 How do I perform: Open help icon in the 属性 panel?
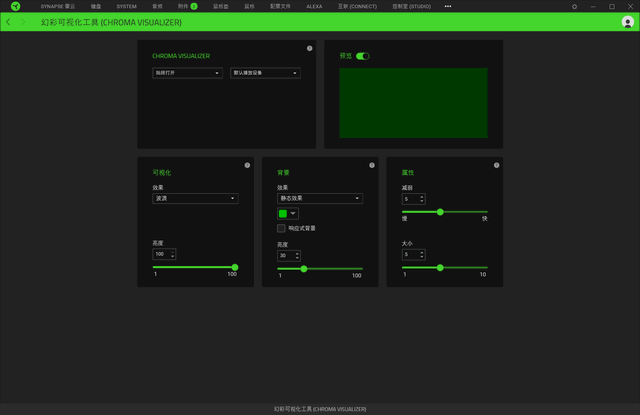[x=496, y=165]
